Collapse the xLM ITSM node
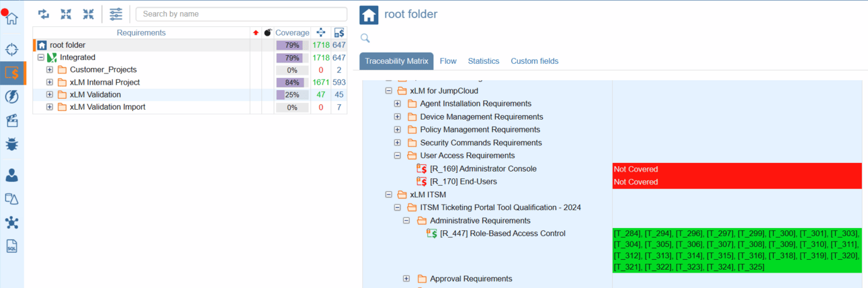The height and width of the screenshot is (288, 868). 388,194
